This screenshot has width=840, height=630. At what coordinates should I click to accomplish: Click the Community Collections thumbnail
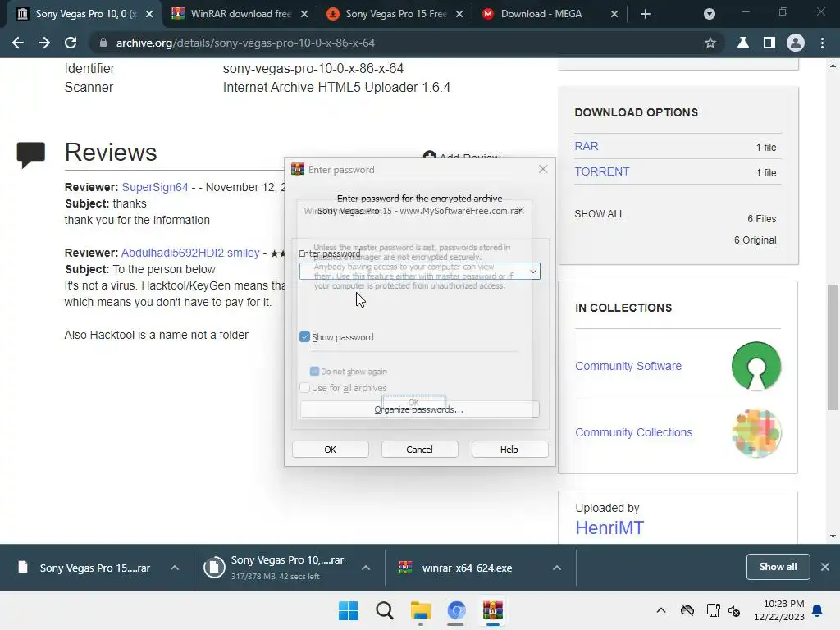[756, 433]
